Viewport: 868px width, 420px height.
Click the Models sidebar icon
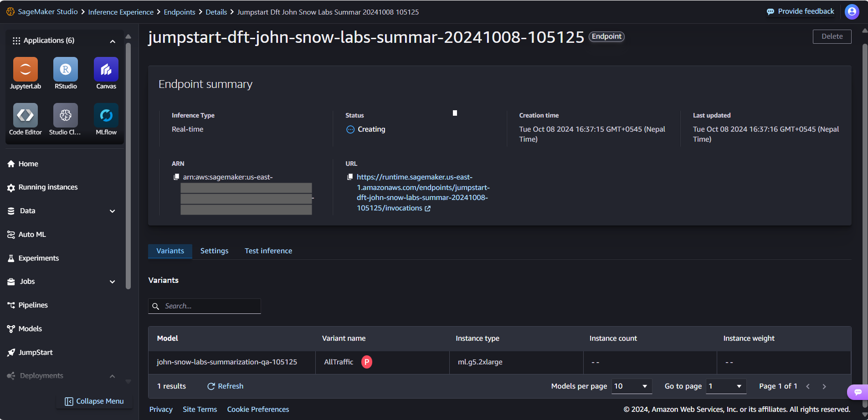point(11,329)
